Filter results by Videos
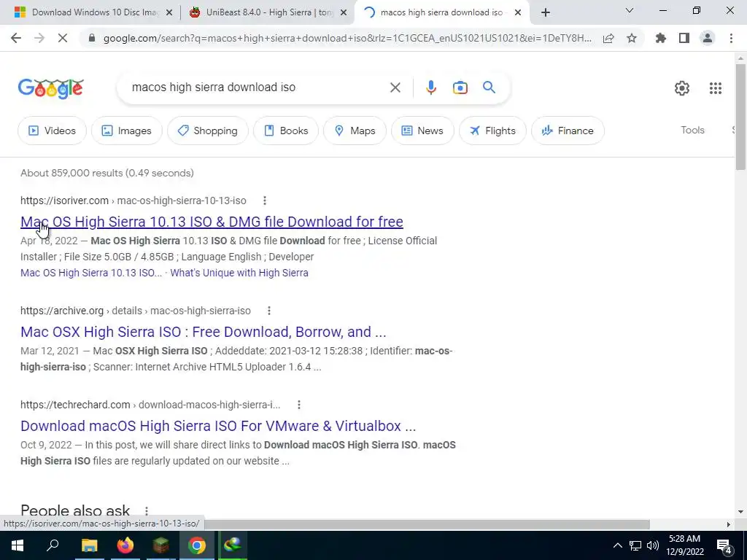The width and height of the screenshot is (747, 560). tap(53, 131)
